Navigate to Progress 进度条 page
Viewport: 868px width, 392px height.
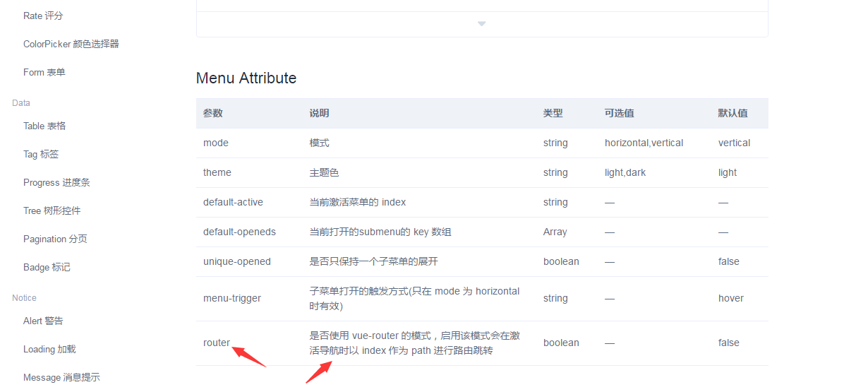click(56, 182)
